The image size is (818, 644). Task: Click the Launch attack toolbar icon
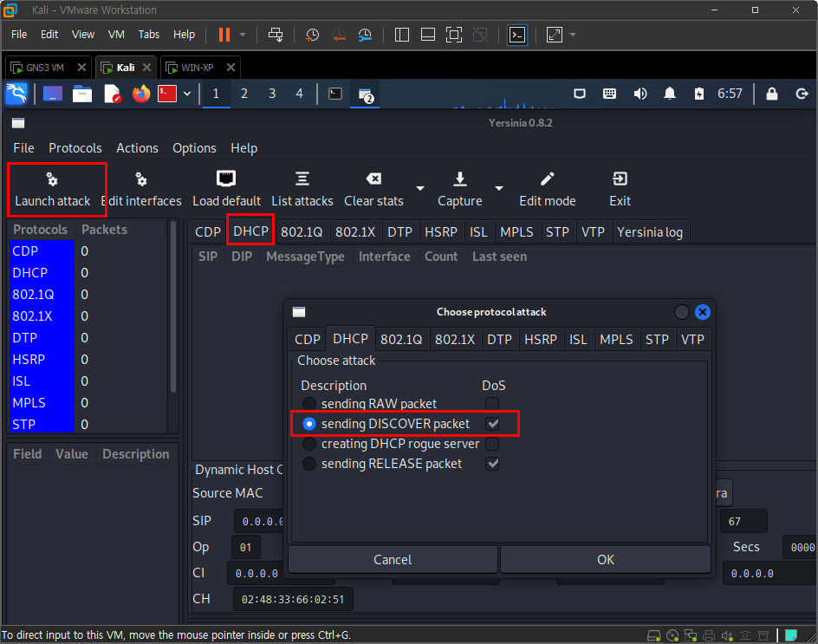(52, 179)
